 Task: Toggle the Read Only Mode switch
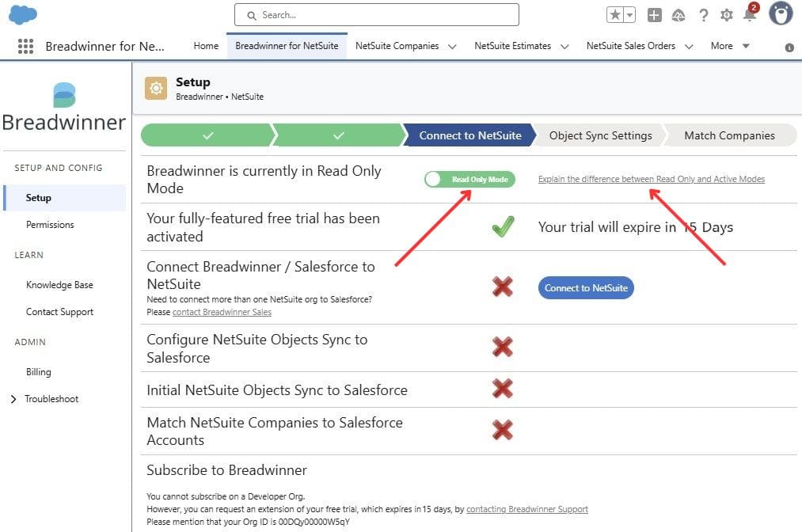tap(469, 180)
